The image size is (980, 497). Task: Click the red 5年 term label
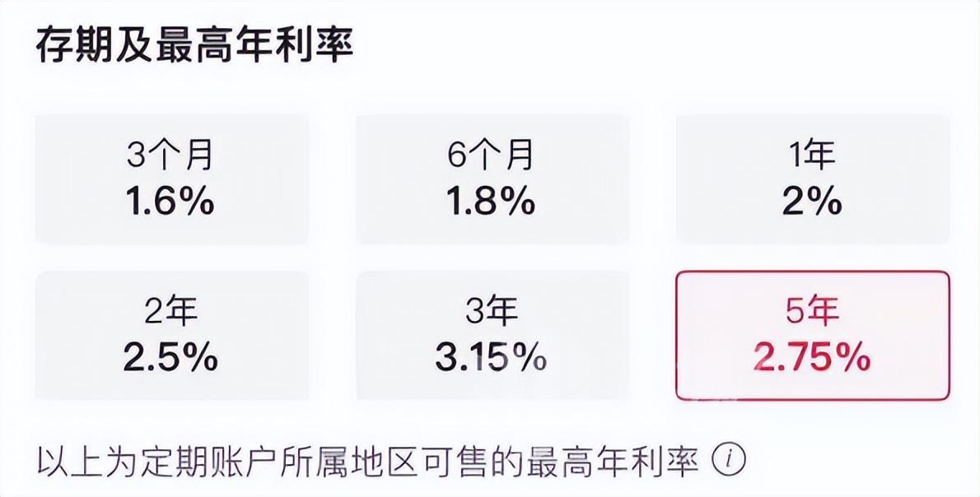[812, 312]
